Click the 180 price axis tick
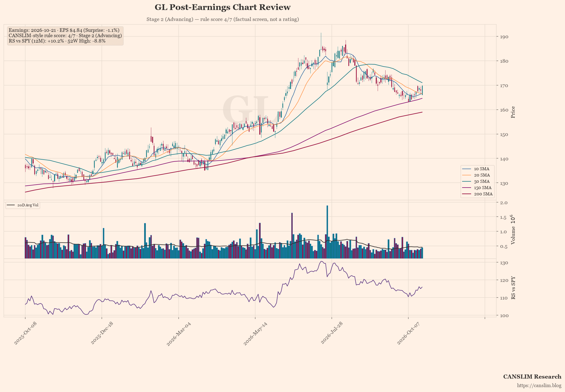 click(x=505, y=61)
